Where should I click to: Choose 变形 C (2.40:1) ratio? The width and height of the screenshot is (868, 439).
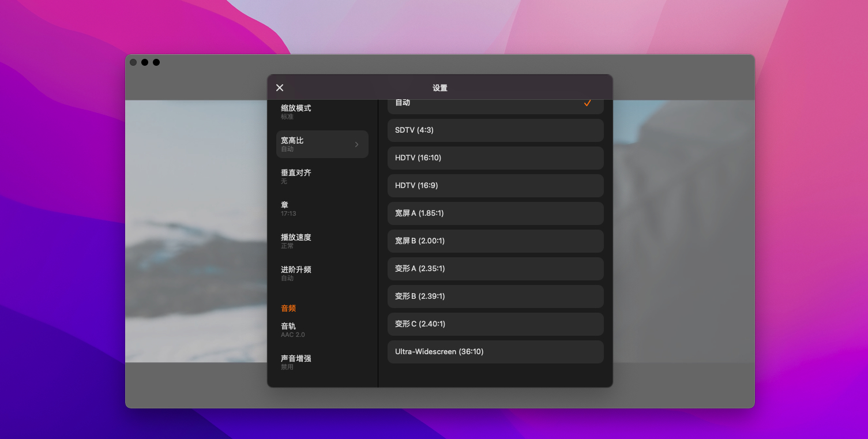(495, 324)
